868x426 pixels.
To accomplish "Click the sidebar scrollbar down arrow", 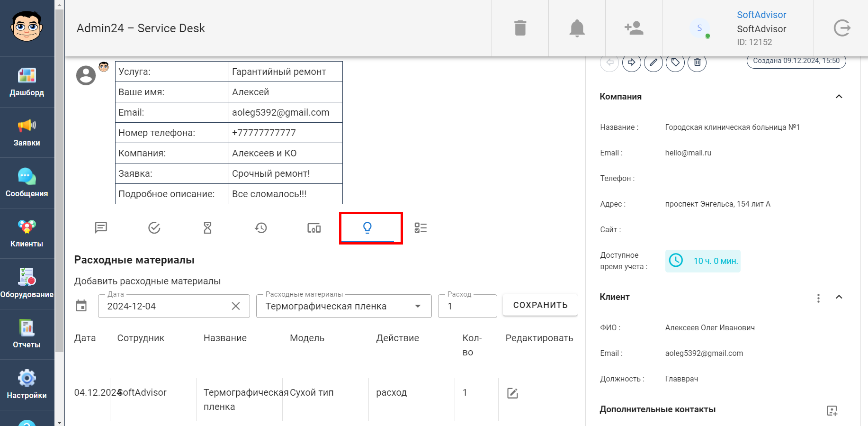I will (x=59, y=422).
